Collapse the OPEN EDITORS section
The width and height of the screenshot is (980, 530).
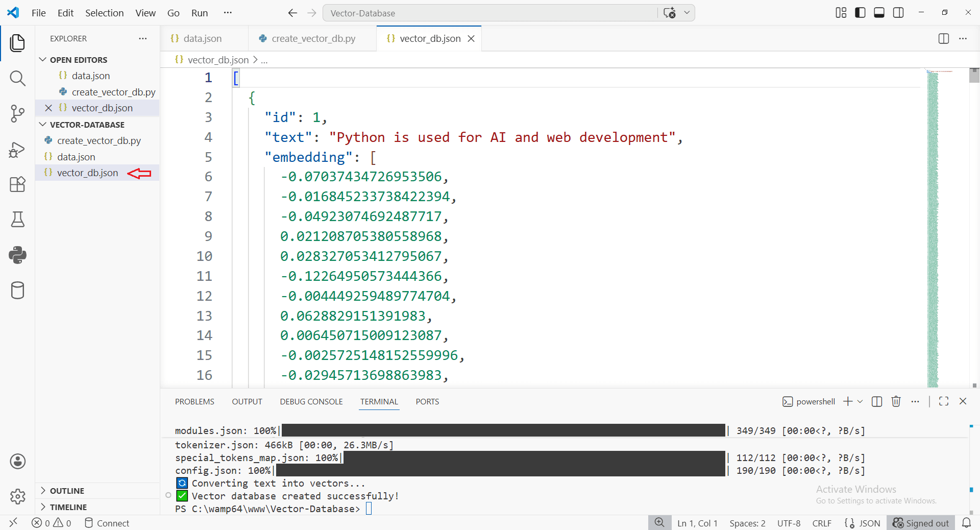point(42,59)
